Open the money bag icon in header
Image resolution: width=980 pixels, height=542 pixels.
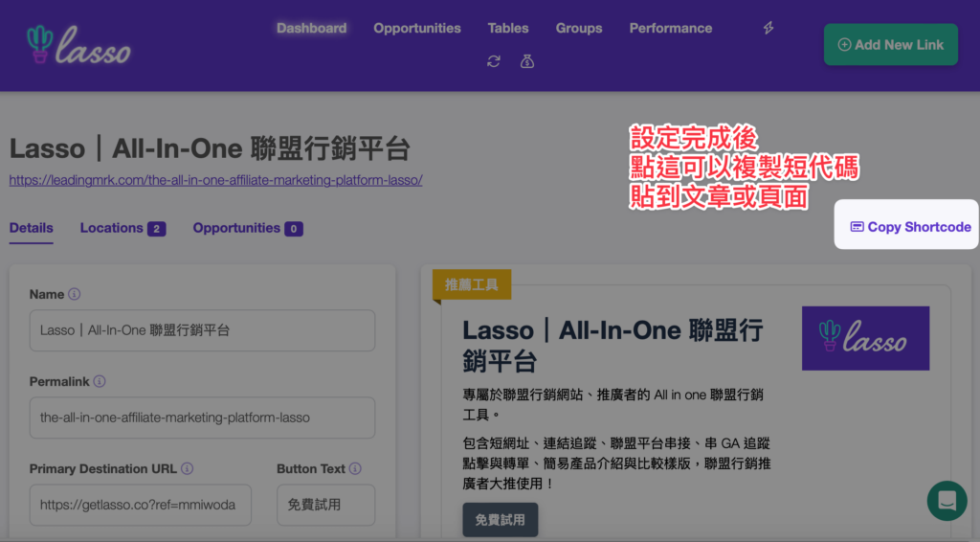527,61
